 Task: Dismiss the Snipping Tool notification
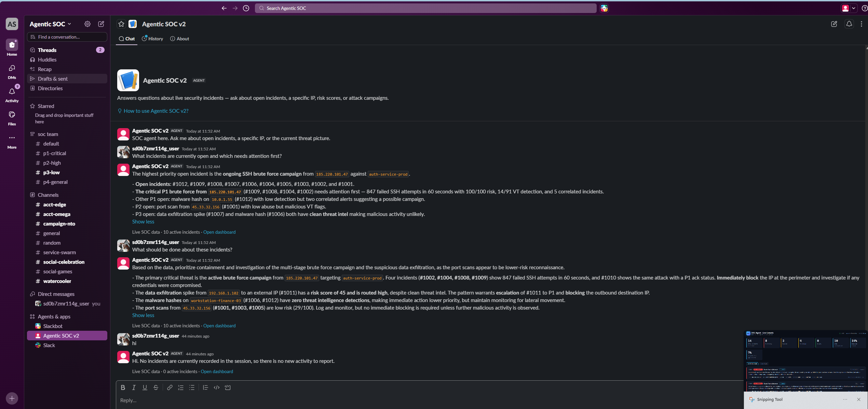click(x=859, y=399)
